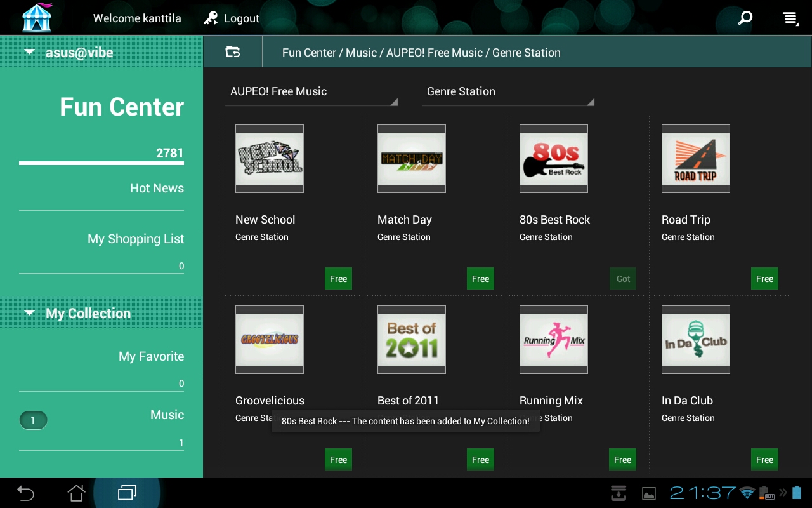Get Groovelicious with its Free button
The width and height of the screenshot is (812, 508).
[339, 460]
